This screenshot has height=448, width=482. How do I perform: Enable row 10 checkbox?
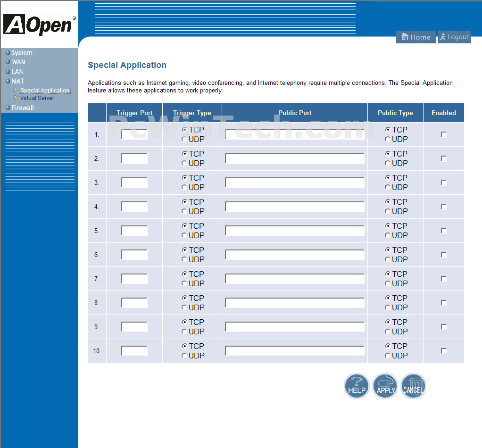tap(444, 351)
